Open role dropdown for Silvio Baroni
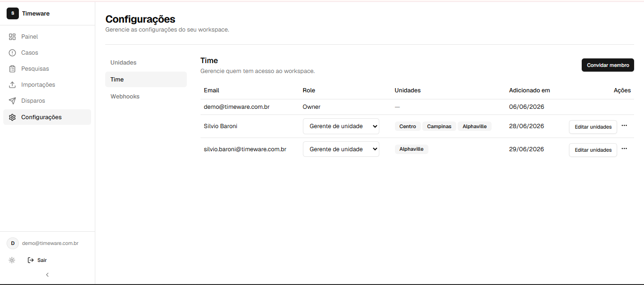 click(341, 126)
